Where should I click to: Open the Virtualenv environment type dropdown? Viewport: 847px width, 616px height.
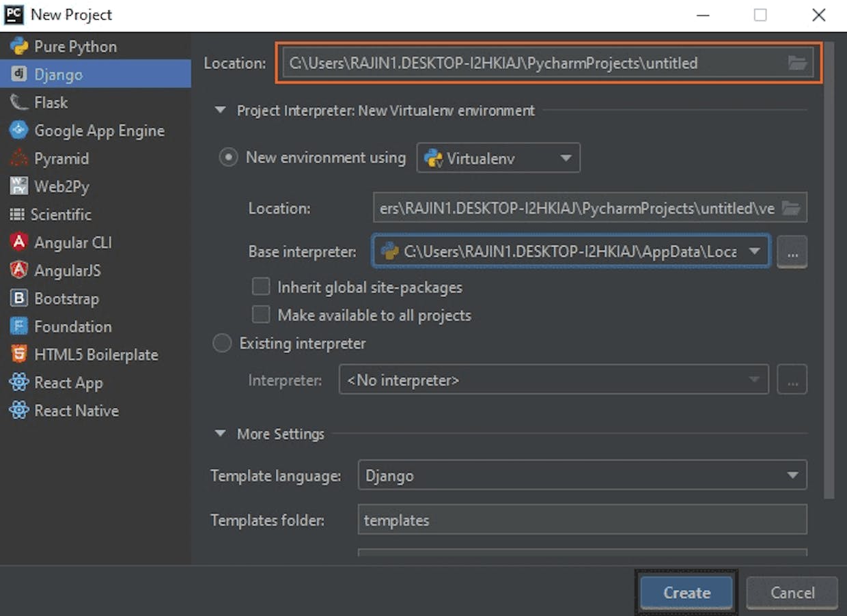498,158
